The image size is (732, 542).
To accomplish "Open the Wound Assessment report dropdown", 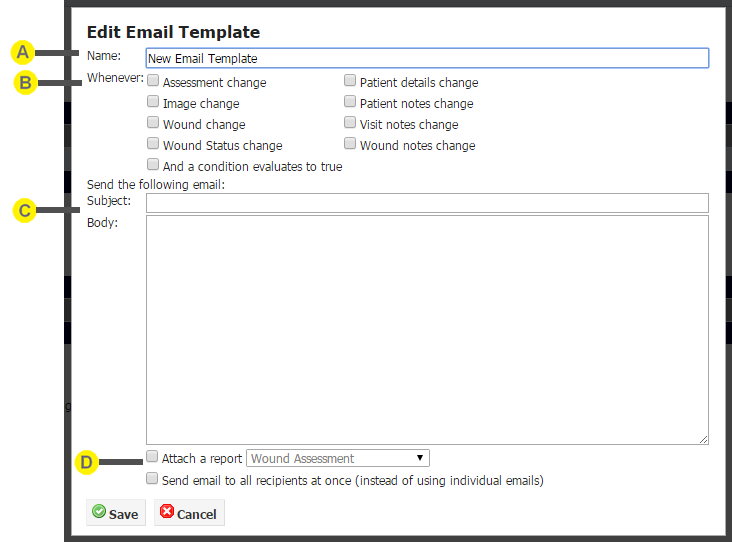I will click(338, 458).
